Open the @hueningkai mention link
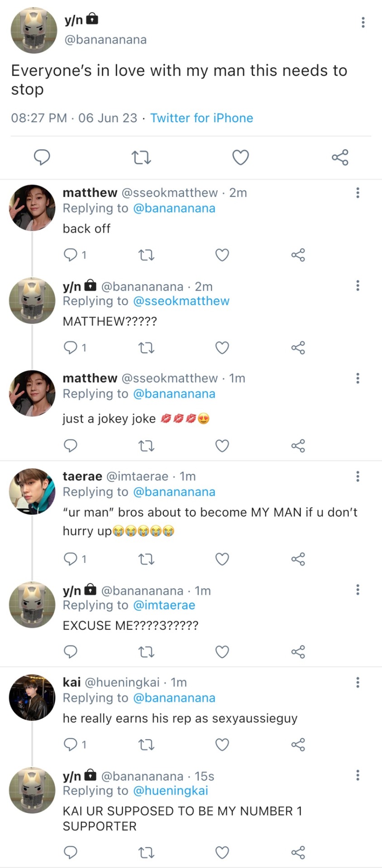Image resolution: width=382 pixels, height=868 pixels. click(x=171, y=791)
